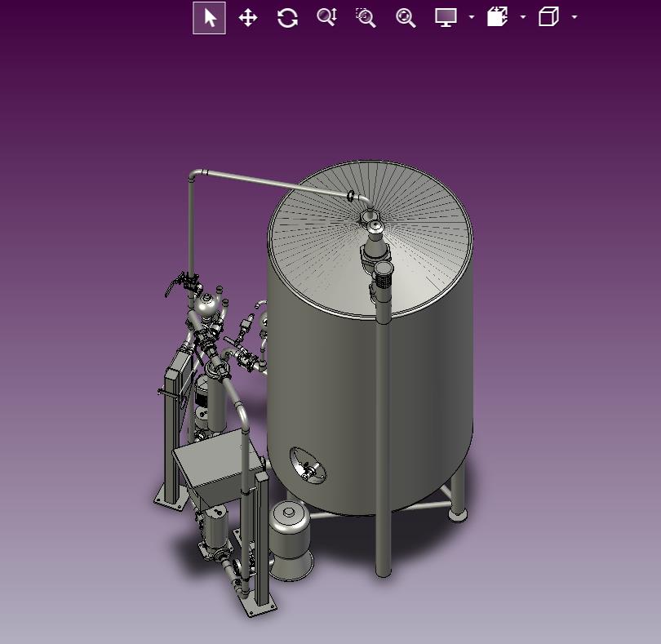Open the view orientation cube dropdown

tap(574, 17)
